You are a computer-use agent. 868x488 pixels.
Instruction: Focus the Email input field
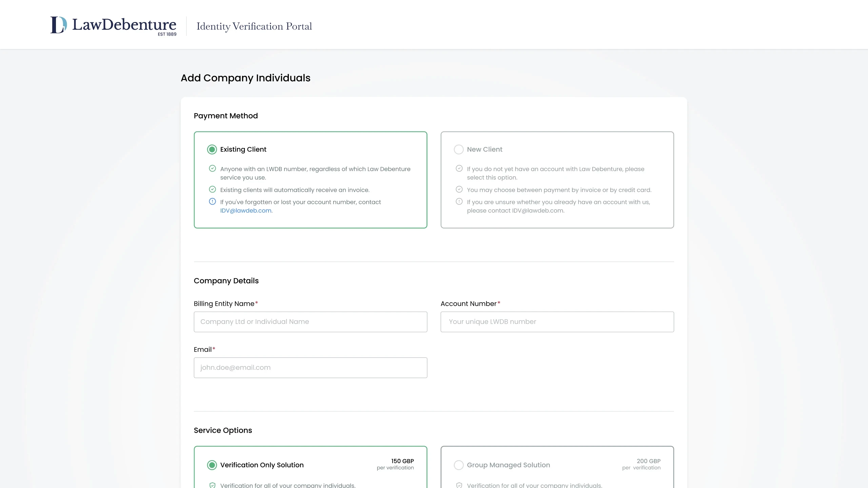pyautogui.click(x=310, y=368)
